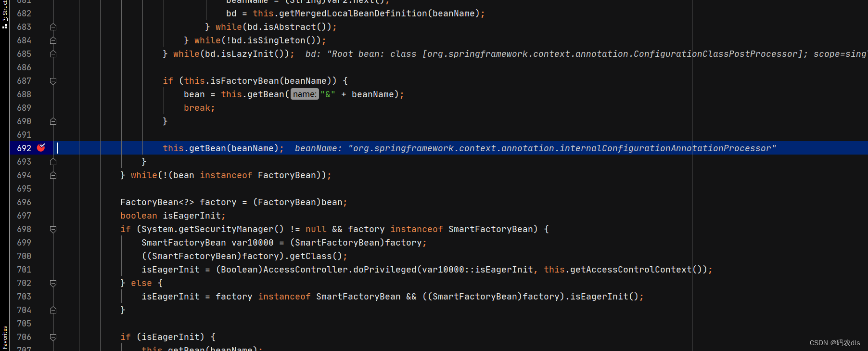This screenshot has height=351, width=868.
Task: Toggle fold marker at line 694
Action: tap(53, 175)
